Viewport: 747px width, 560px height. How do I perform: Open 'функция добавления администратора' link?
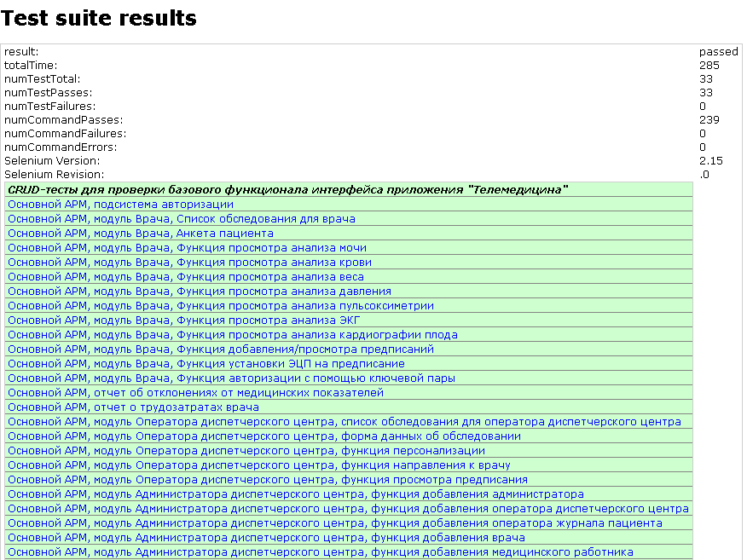pyautogui.click(x=296, y=494)
